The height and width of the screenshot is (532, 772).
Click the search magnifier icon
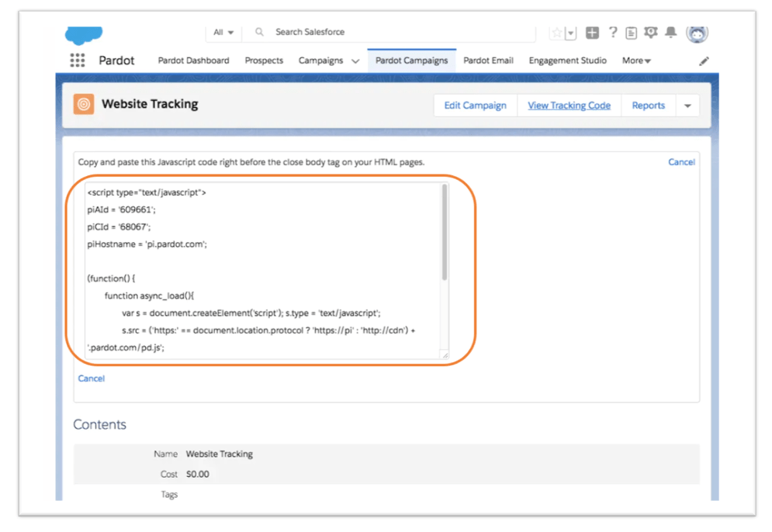(x=259, y=32)
